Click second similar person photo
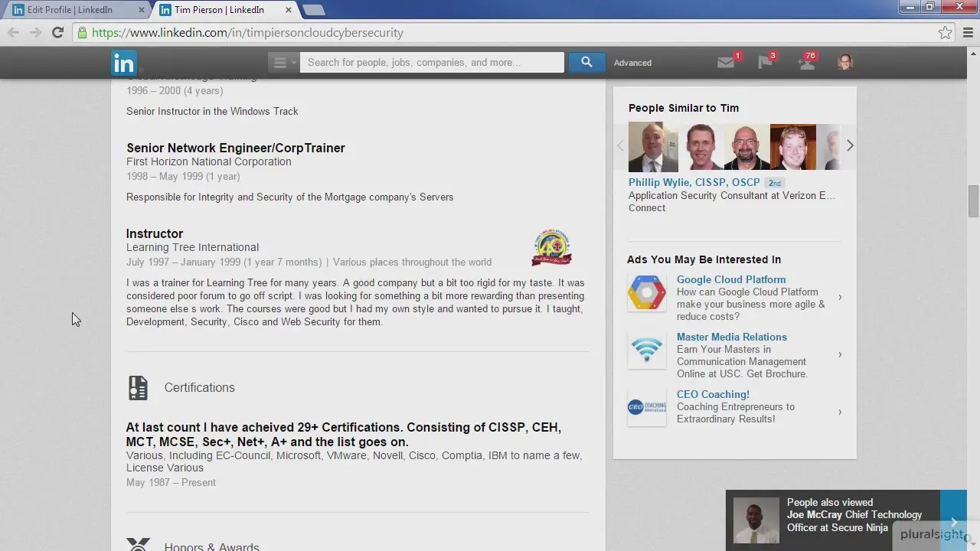 pos(701,147)
